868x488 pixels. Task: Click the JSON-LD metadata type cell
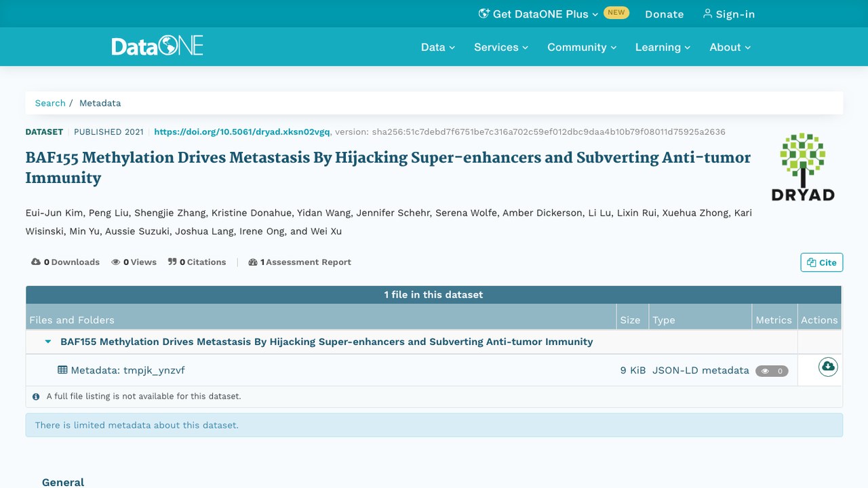tap(701, 370)
